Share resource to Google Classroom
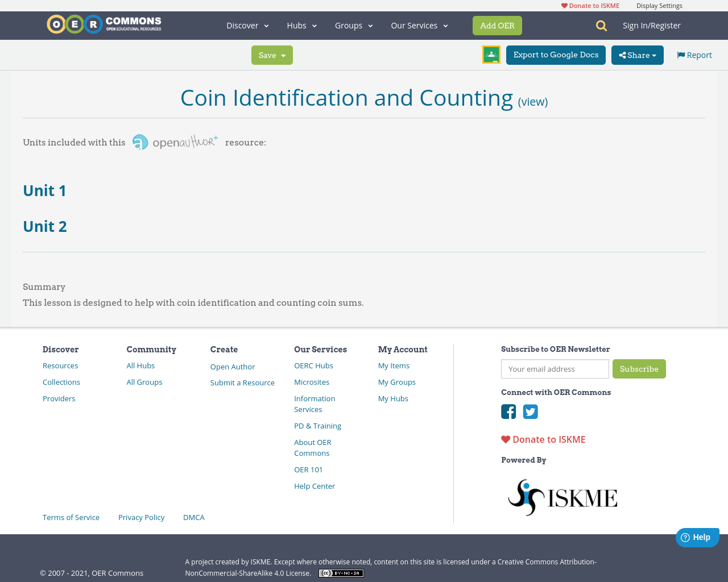The image size is (728, 582). click(491, 54)
